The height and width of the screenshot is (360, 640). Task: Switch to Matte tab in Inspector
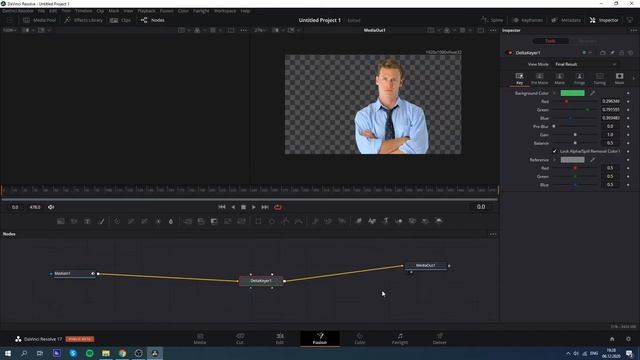559,79
